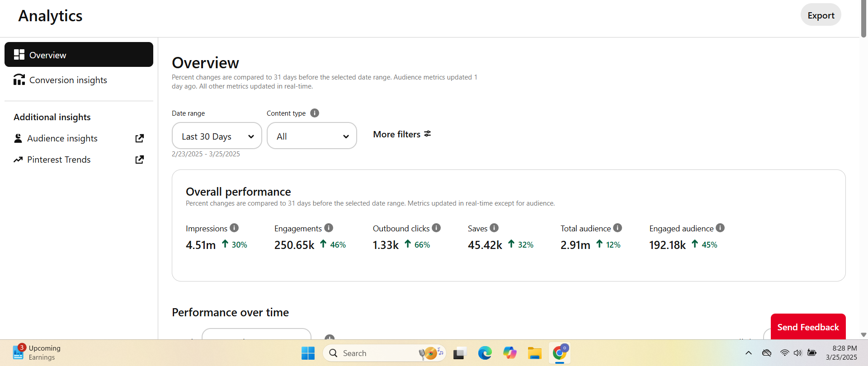Show info tooltip for Engagements
The image size is (868, 366).
(x=329, y=228)
